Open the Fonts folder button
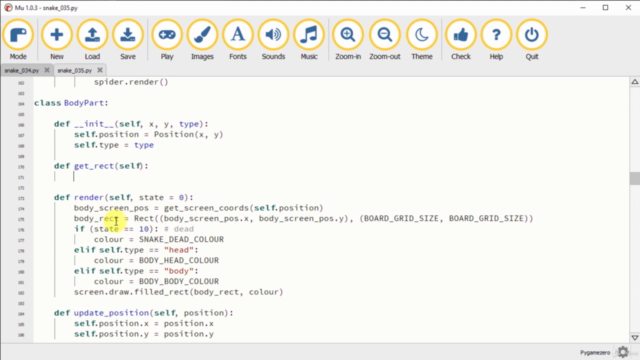 [238, 40]
